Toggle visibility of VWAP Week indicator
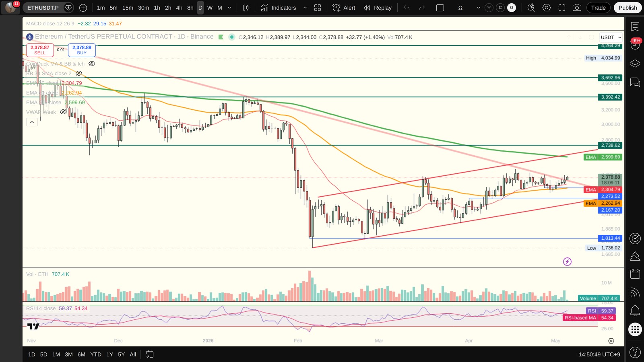 (63, 112)
